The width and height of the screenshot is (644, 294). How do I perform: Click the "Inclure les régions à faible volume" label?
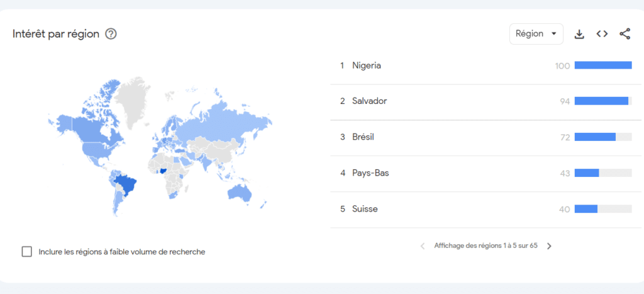[122, 252]
